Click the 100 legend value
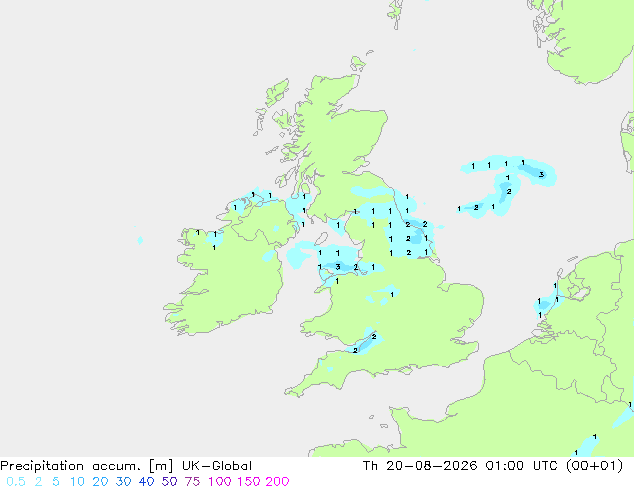The image size is (634, 490). 220,482
